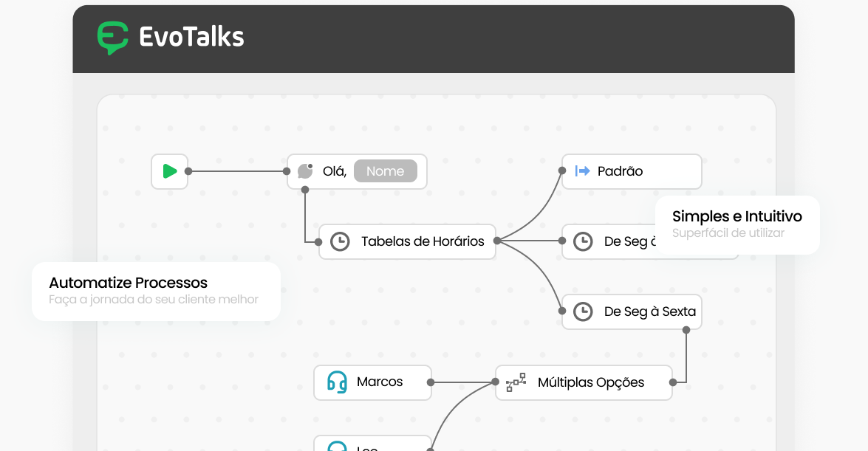Click the Olá greeting text
The height and width of the screenshot is (451, 868).
[x=335, y=171]
